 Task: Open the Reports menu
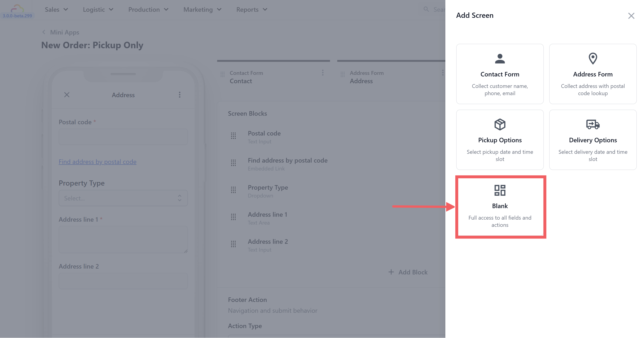pyautogui.click(x=251, y=9)
